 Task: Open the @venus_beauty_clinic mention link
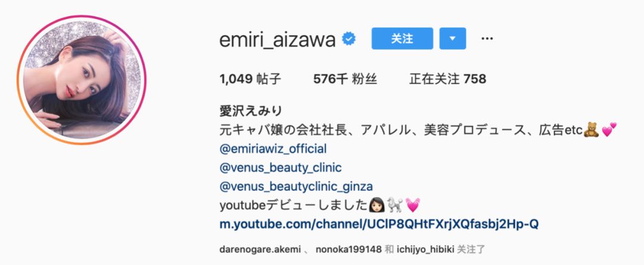click(280, 168)
